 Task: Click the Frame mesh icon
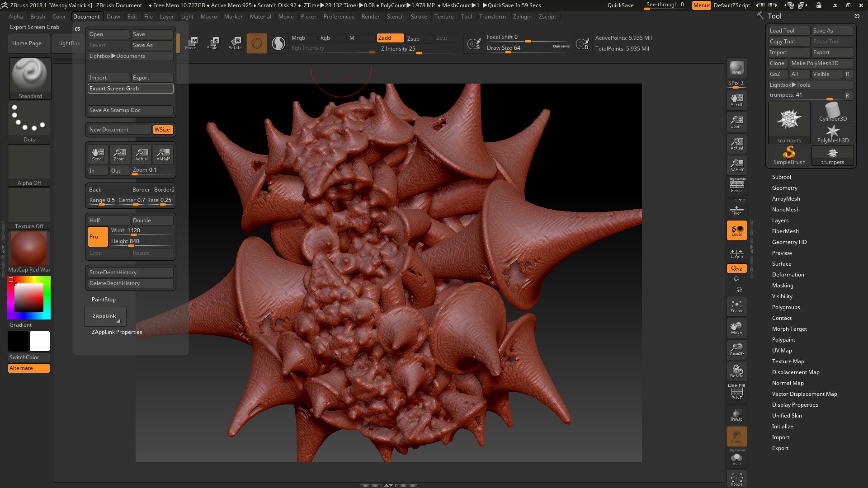coord(736,307)
